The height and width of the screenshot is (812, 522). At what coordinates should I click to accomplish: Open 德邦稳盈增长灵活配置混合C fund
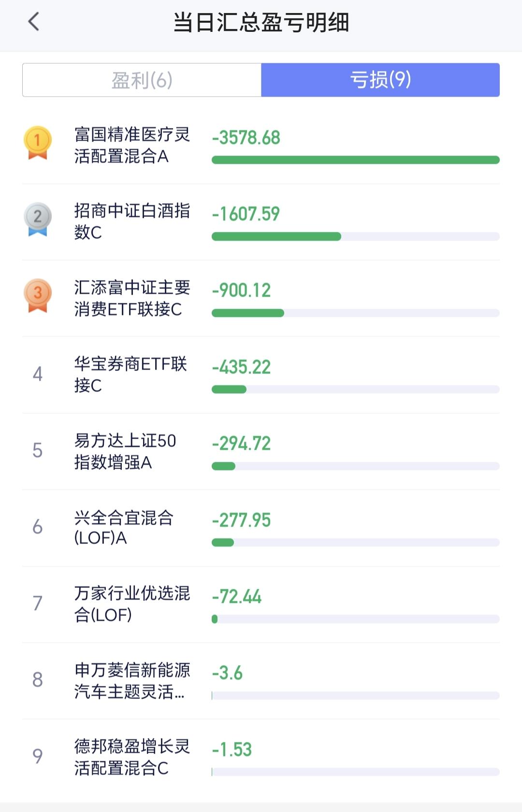point(132,757)
